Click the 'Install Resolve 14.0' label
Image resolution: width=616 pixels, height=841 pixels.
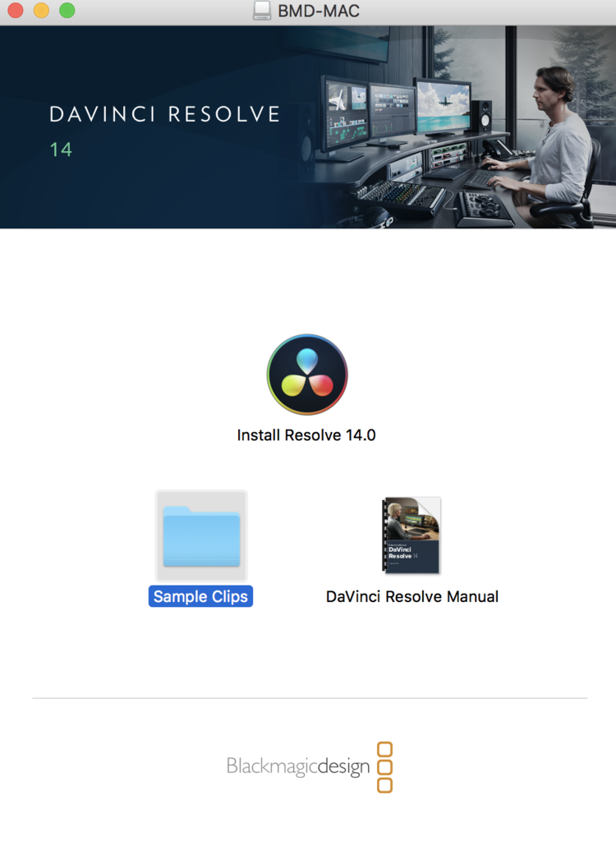coord(306,435)
